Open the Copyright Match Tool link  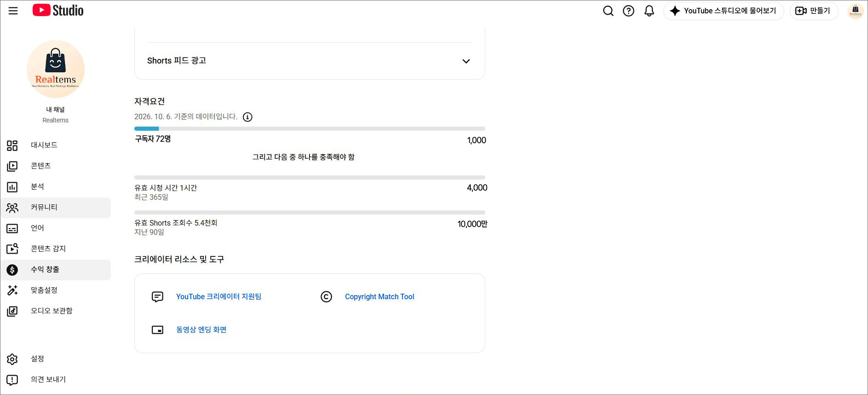tap(379, 296)
